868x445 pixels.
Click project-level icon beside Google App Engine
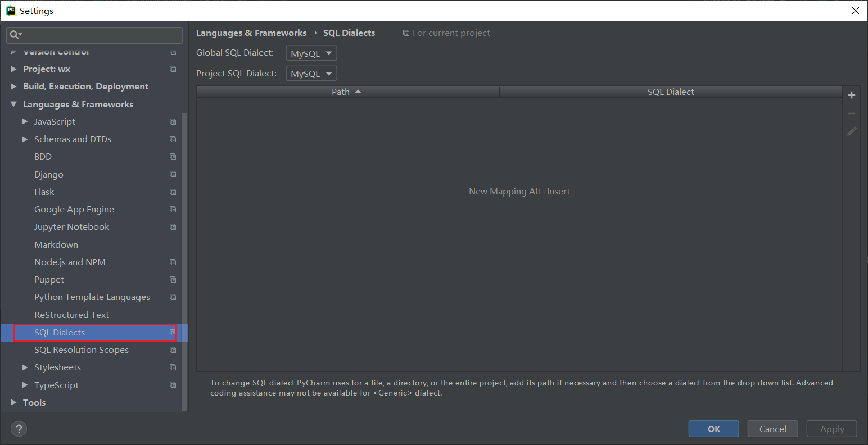[x=173, y=210]
